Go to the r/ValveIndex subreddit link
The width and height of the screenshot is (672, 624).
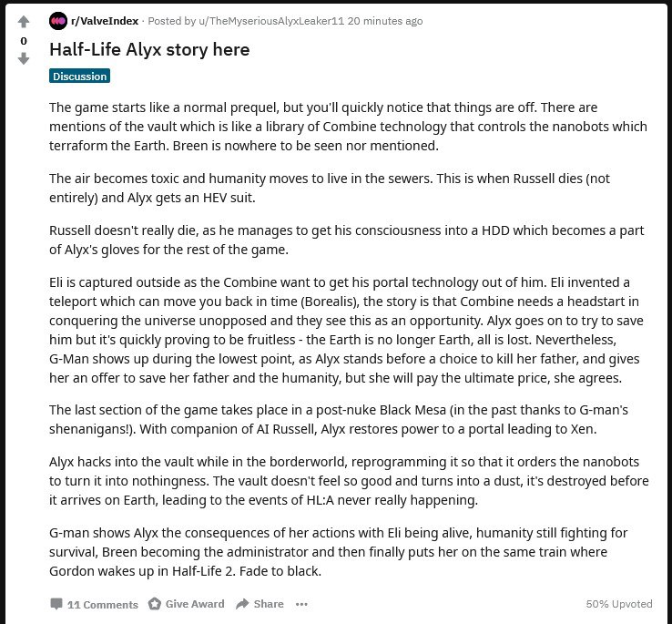click(x=105, y=21)
